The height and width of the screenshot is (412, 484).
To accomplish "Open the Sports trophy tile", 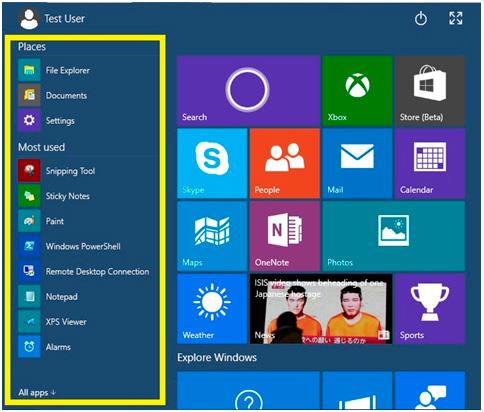I will (430, 309).
